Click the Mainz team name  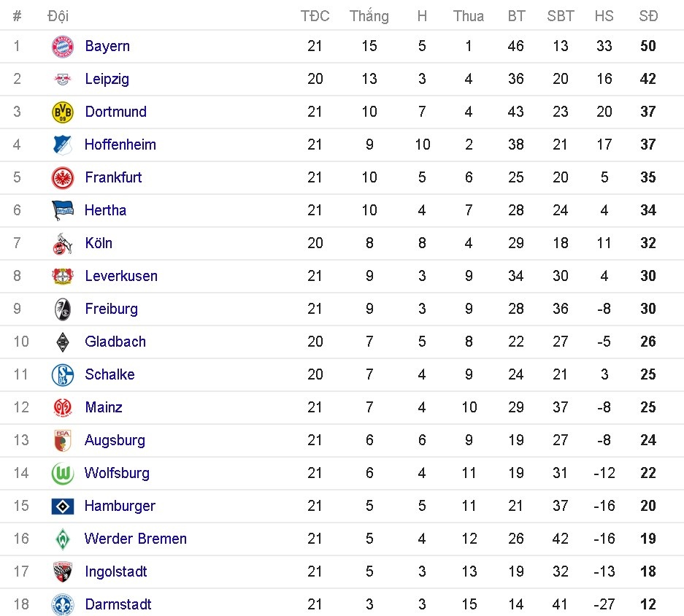point(104,407)
